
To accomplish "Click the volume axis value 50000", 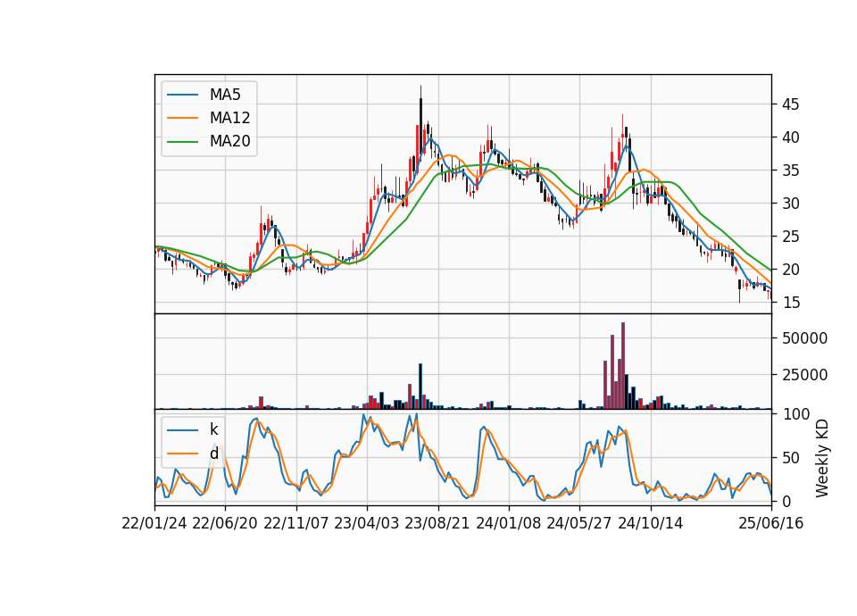I will [x=804, y=338].
